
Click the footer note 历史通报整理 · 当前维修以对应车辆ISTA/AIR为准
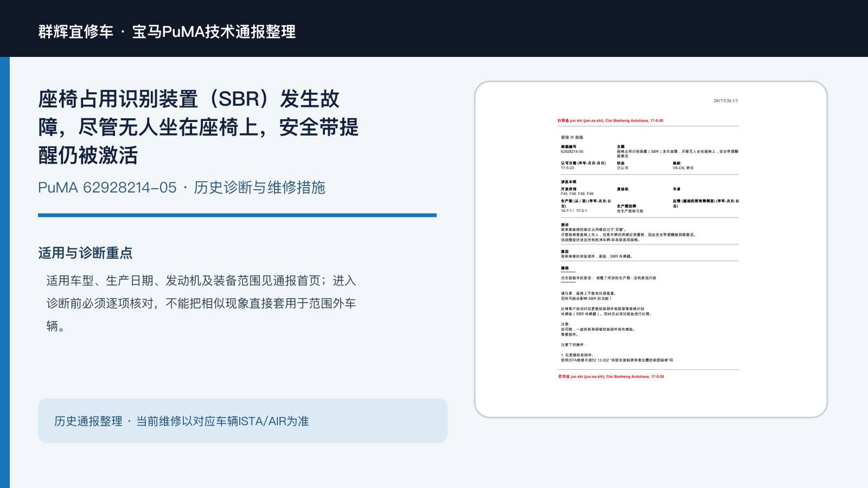pos(181,421)
